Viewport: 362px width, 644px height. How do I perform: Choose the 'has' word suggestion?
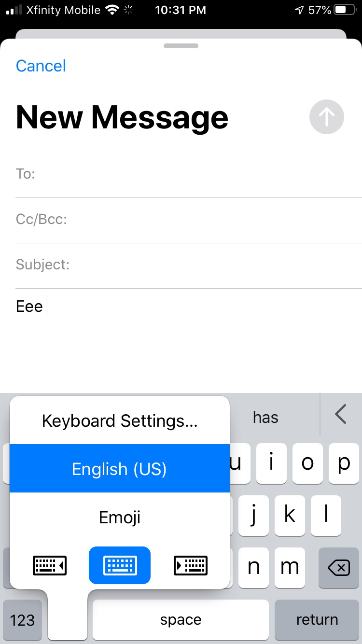pyautogui.click(x=265, y=417)
